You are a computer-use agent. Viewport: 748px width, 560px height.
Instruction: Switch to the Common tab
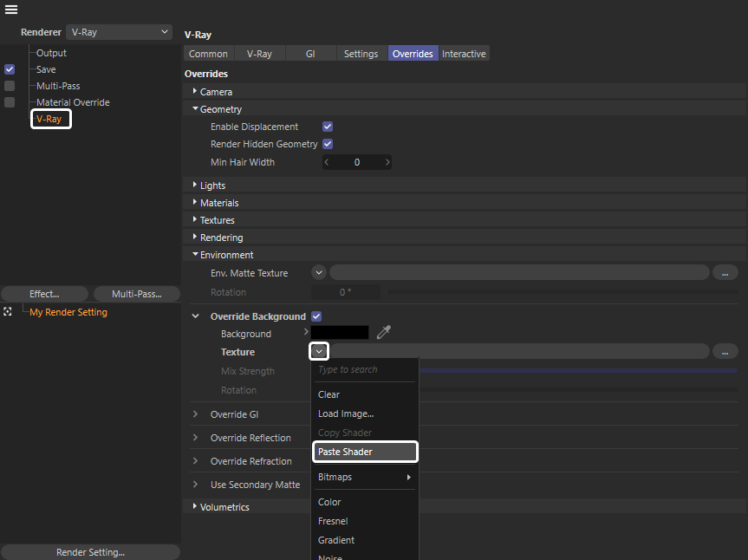click(x=208, y=54)
